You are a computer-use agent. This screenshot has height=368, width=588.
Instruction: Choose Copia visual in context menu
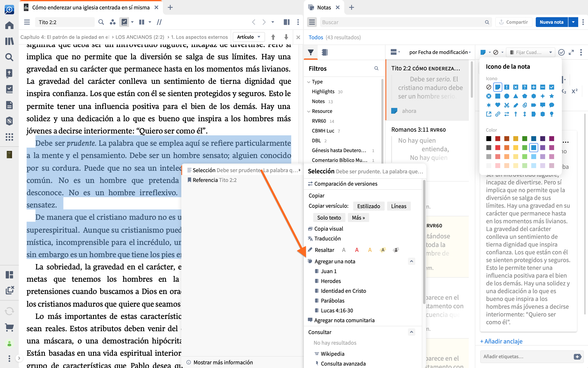coord(329,229)
